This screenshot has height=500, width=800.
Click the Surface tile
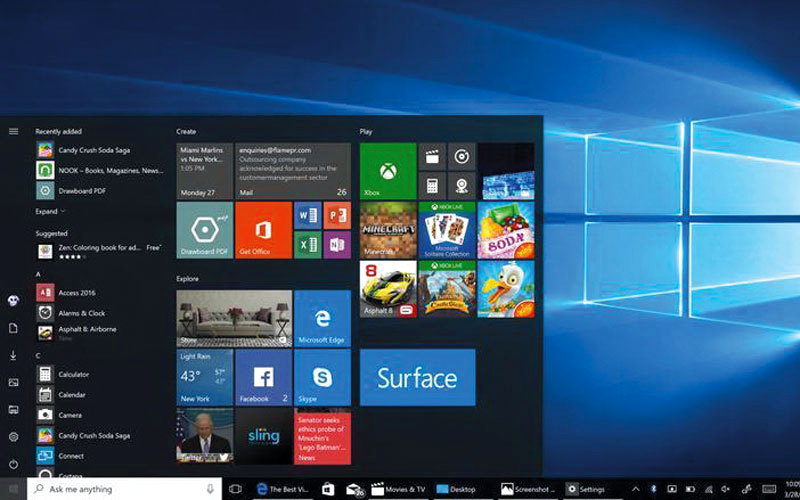pos(417,377)
